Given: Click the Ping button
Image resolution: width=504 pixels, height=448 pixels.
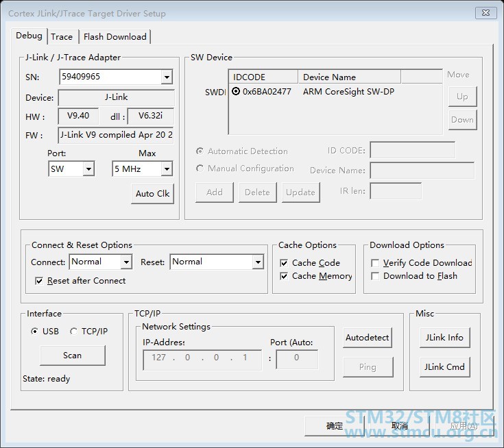Looking at the screenshot, I should [368, 366].
